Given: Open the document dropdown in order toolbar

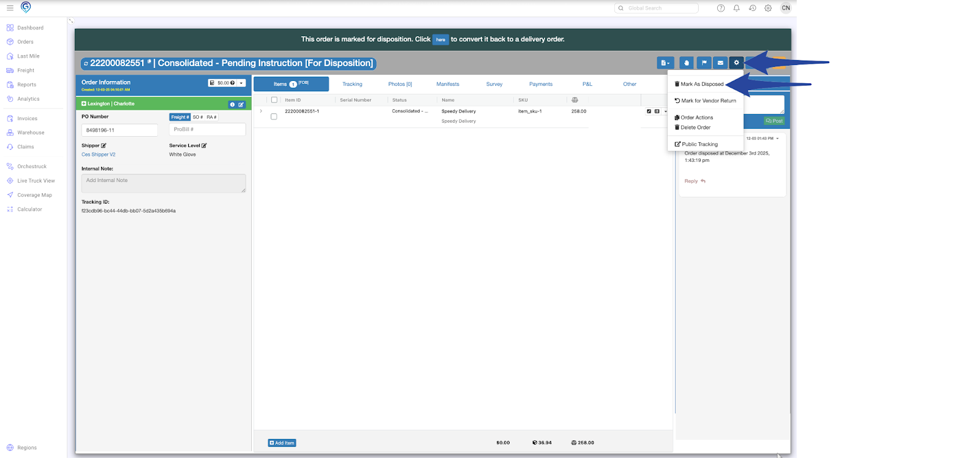Looking at the screenshot, I should click(665, 63).
